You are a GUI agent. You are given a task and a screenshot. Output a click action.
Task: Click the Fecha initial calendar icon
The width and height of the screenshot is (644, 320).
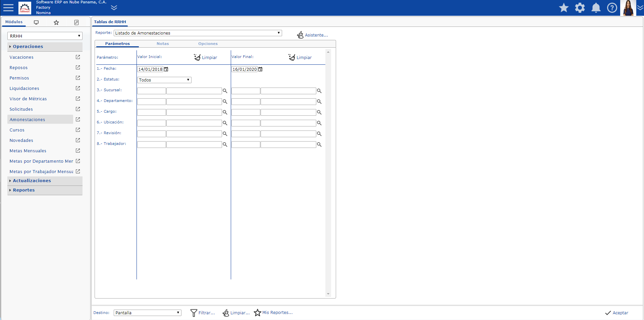(166, 69)
